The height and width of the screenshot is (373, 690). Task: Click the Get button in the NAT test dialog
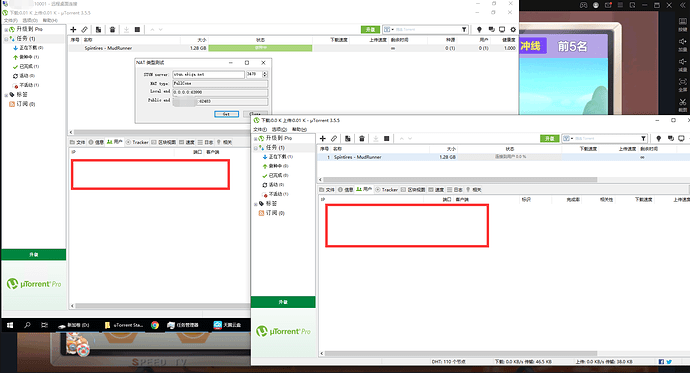click(x=226, y=114)
